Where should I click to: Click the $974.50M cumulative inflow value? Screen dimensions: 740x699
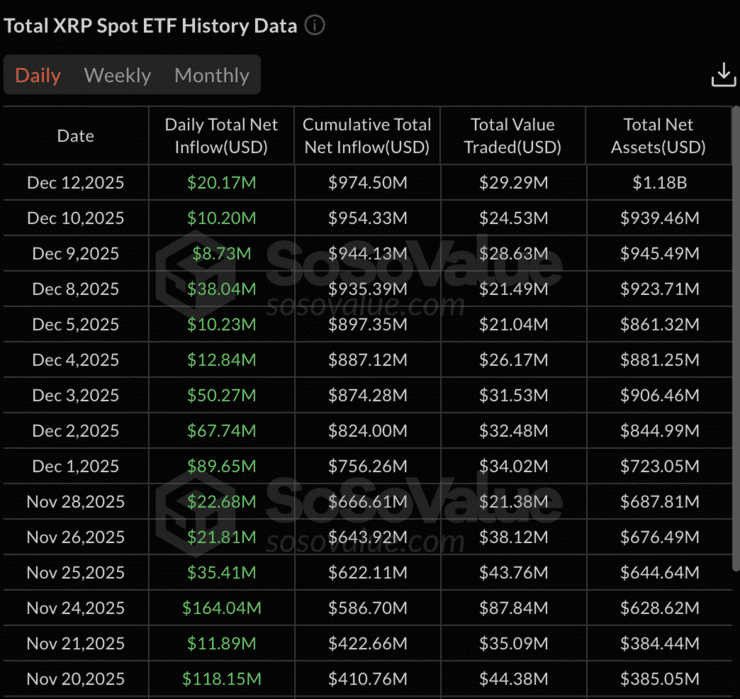368,183
